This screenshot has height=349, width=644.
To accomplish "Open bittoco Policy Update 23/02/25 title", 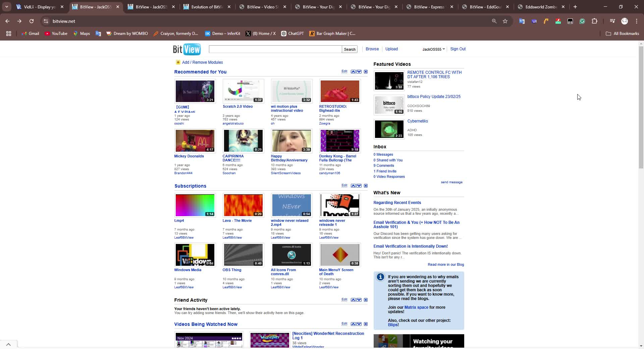I will click(x=434, y=97).
